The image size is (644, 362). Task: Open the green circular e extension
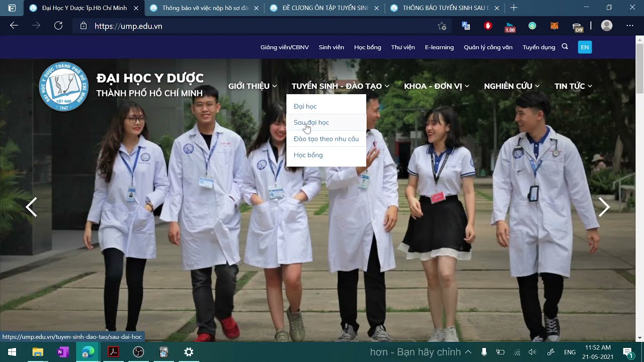532,26
